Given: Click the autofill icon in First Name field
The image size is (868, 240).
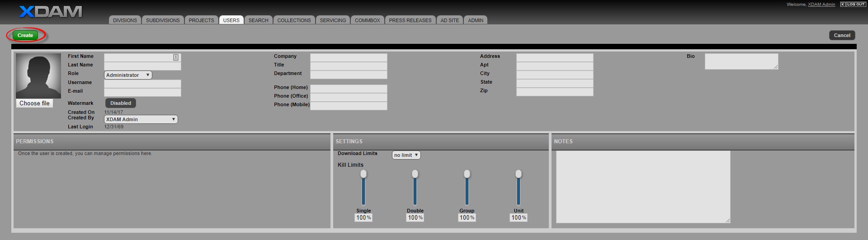Looking at the screenshot, I should click(176, 57).
